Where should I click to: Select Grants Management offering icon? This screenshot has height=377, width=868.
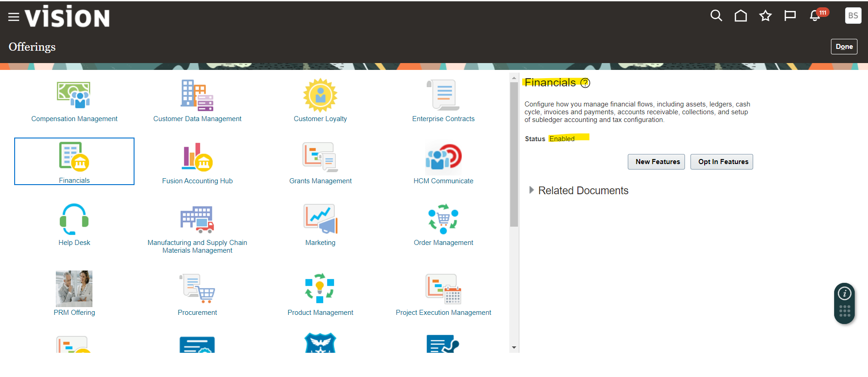coord(320,157)
